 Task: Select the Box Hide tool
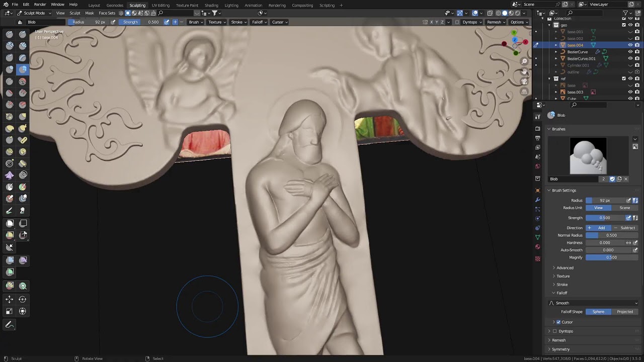(23, 223)
